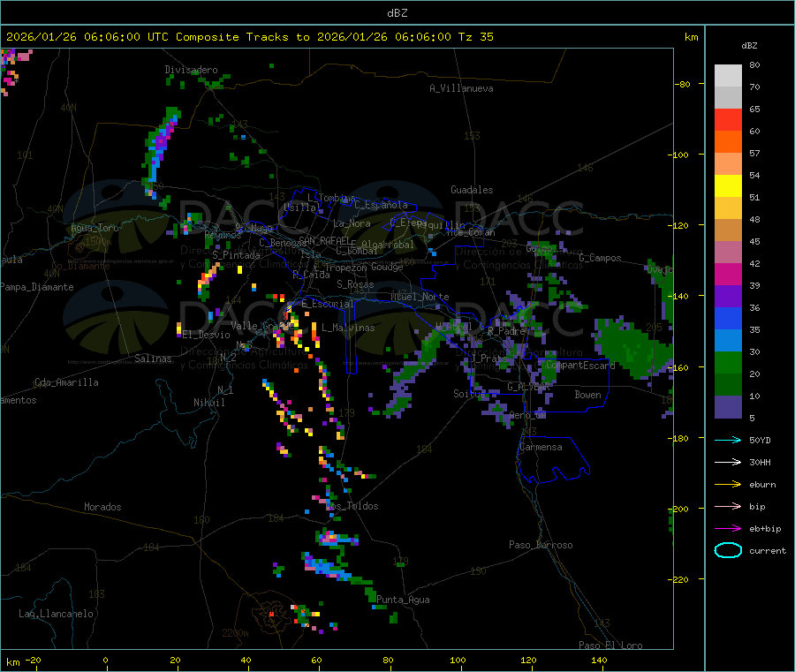Pick the magenta swatch between 42 and 39
The image size is (795, 672).
[x=728, y=274]
